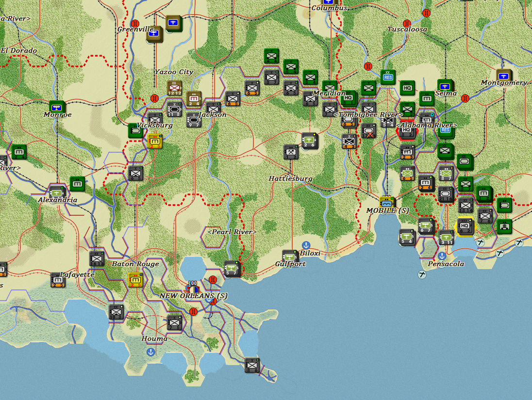This screenshot has height=400, width=532.
Task: Select green artillery unit 2-4 southwest of Monroe
Action: (x=19, y=152)
